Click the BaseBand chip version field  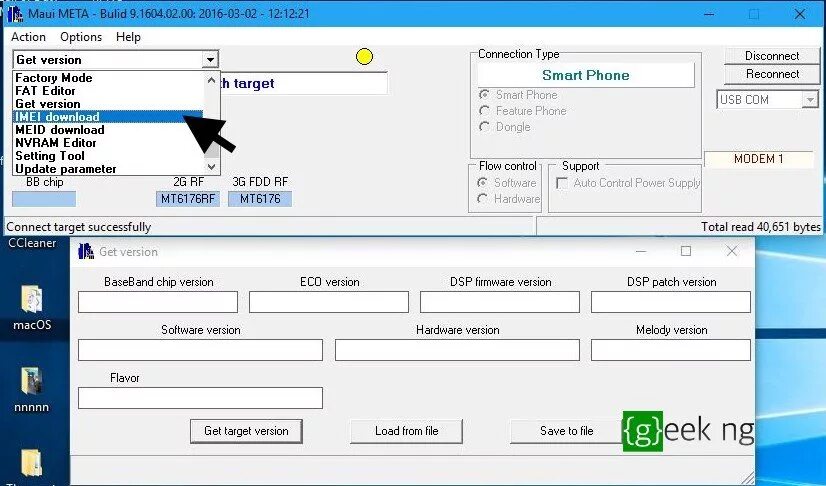click(158, 302)
